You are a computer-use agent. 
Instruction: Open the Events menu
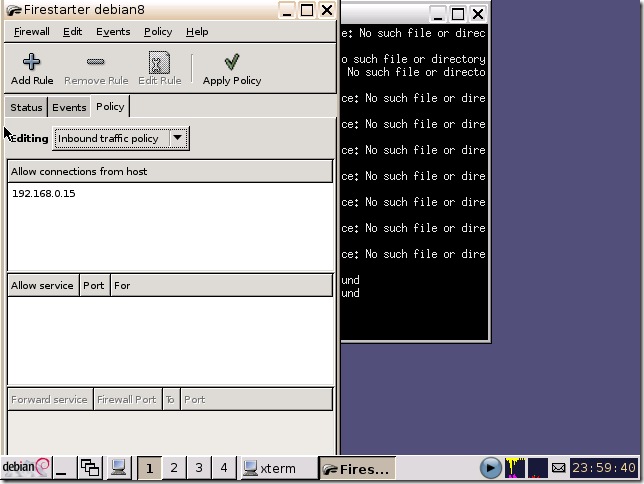[x=113, y=32]
